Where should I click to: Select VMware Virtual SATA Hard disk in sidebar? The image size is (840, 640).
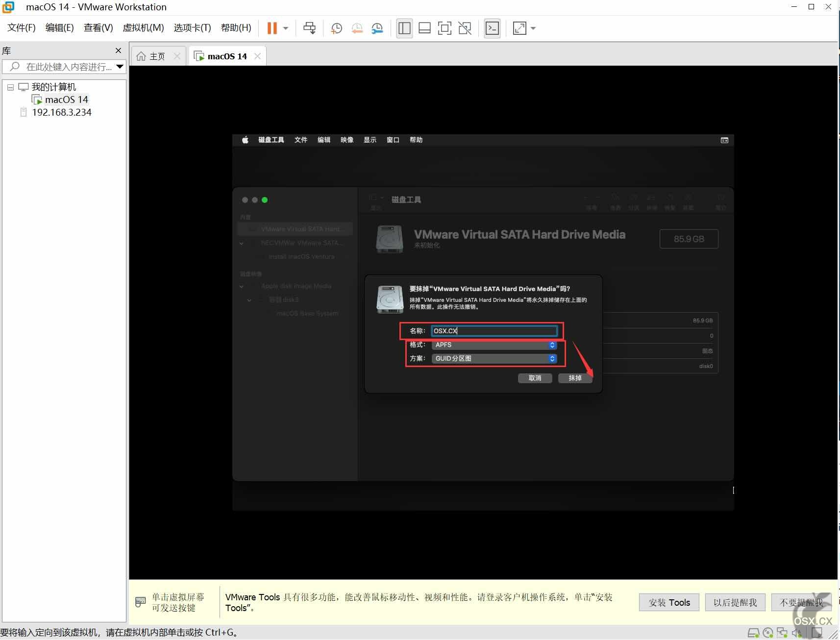tap(295, 229)
